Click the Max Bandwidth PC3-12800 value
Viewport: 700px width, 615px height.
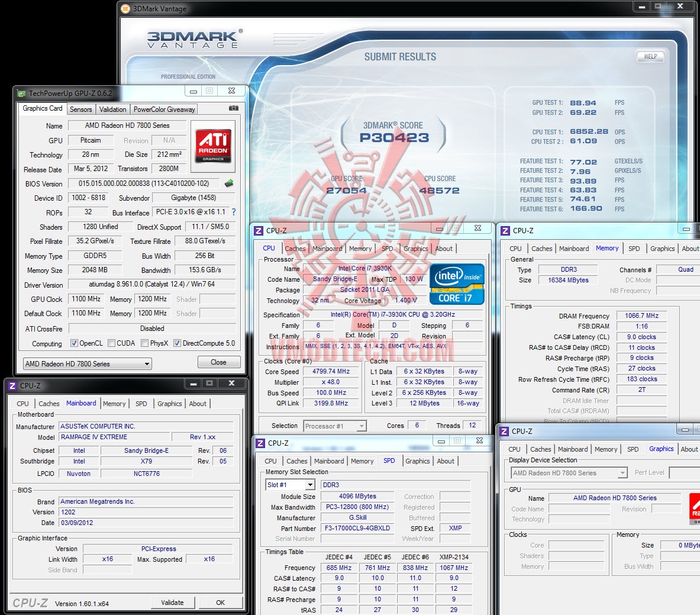pyautogui.click(x=357, y=507)
